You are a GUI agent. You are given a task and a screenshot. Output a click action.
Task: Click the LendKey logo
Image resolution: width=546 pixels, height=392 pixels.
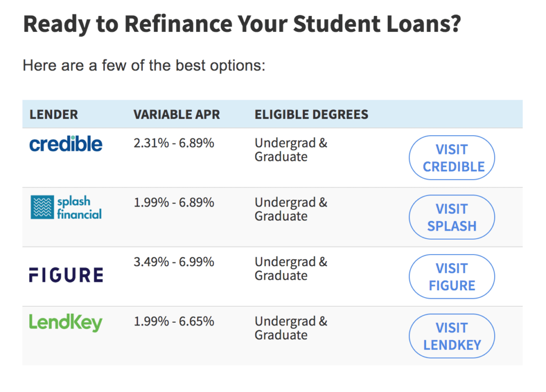[66, 323]
